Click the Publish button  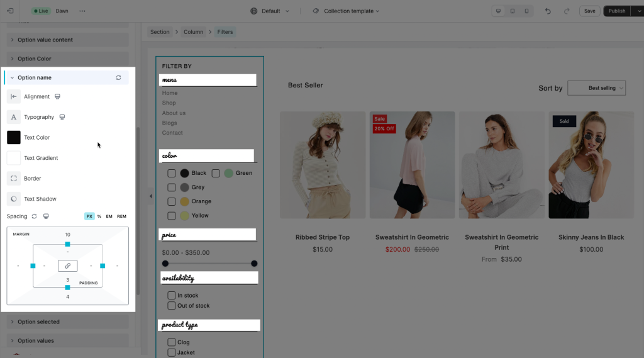click(x=617, y=11)
